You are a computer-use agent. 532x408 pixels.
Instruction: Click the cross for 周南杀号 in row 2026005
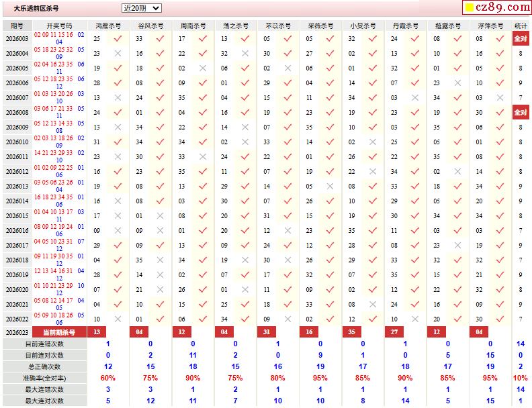click(203, 68)
